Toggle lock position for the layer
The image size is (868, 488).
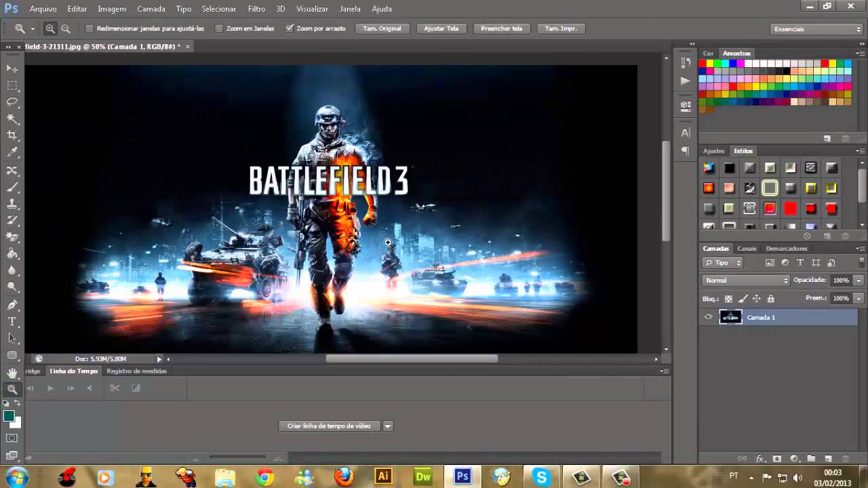[x=757, y=298]
